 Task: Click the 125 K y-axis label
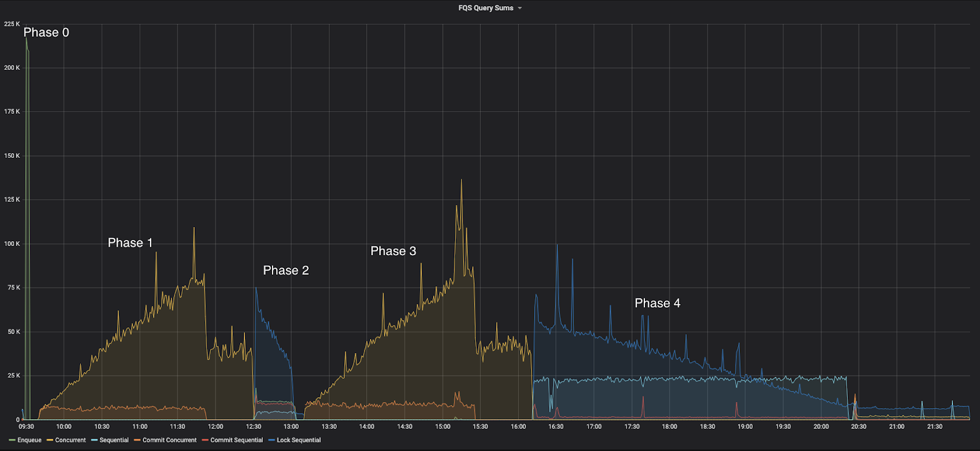click(x=12, y=199)
